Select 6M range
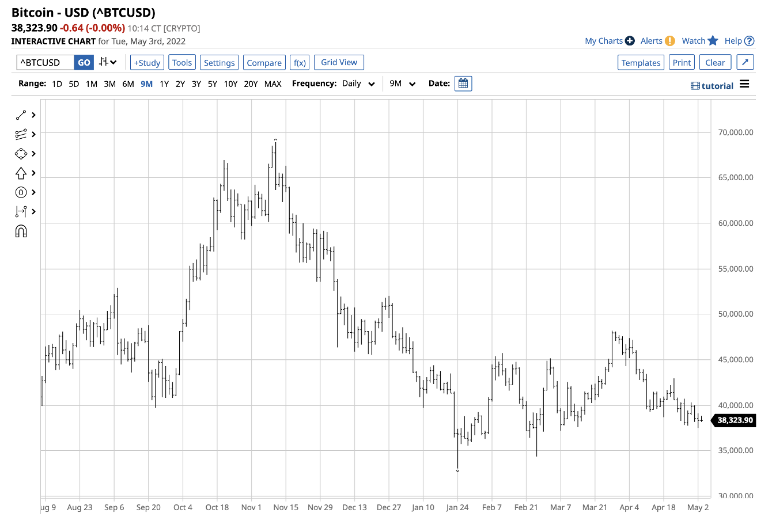Viewport: 772px width, 532px height. point(128,84)
